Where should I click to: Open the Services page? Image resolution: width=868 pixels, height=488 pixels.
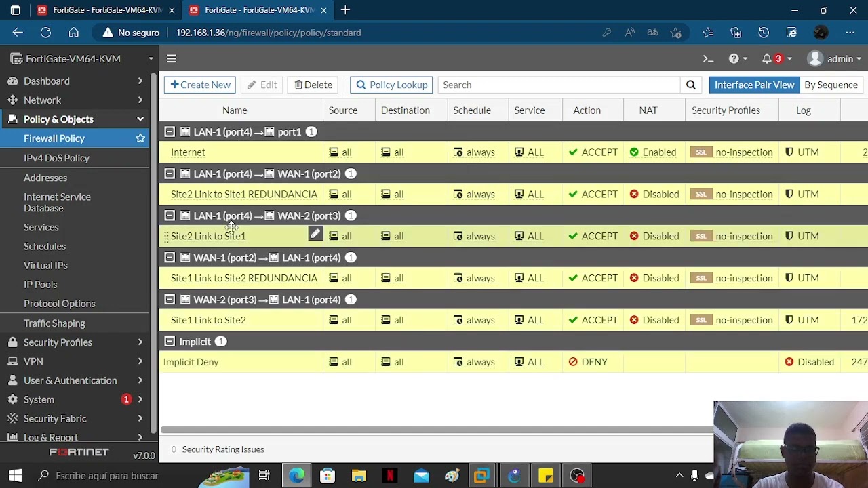click(x=41, y=228)
